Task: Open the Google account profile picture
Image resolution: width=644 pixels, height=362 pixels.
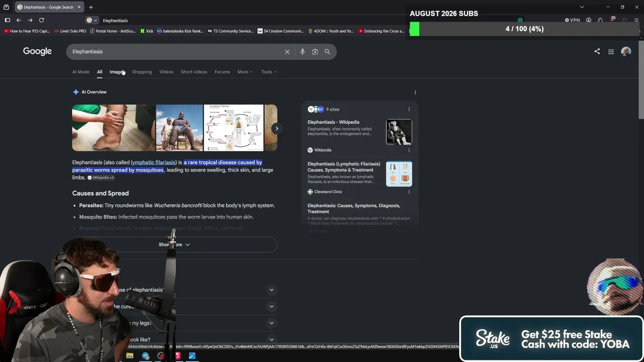Action: 626,51
